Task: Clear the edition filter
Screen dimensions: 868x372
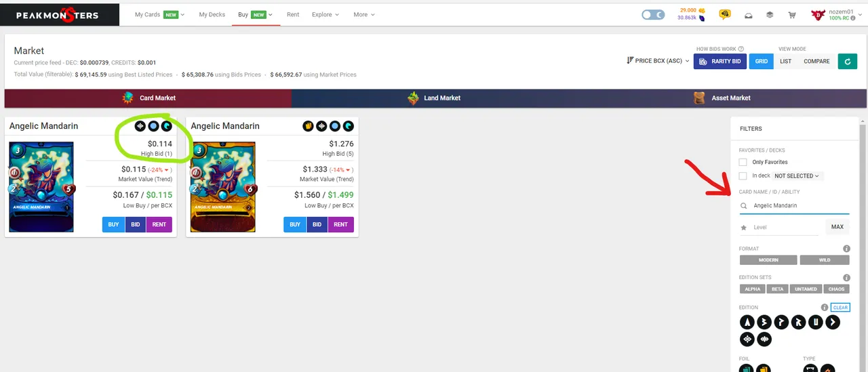Action: point(840,308)
